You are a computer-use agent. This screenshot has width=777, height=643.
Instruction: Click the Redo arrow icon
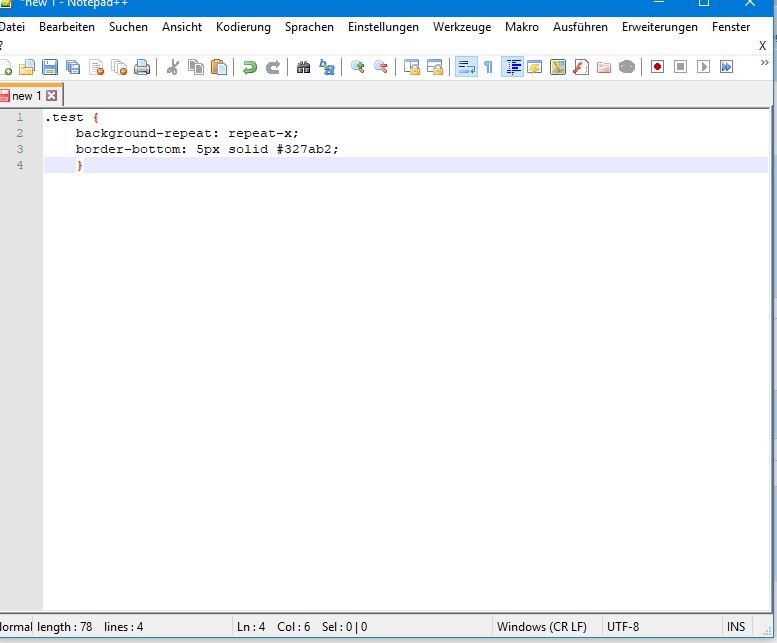click(x=272, y=67)
